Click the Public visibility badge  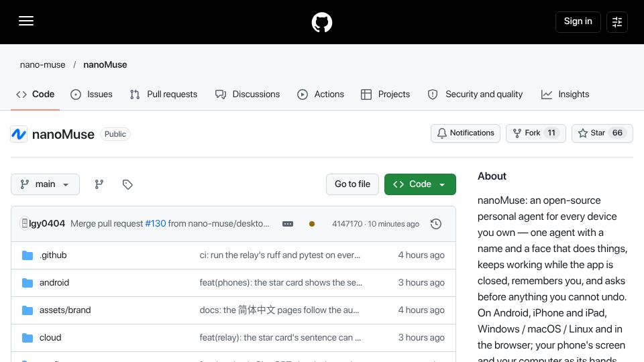click(115, 134)
